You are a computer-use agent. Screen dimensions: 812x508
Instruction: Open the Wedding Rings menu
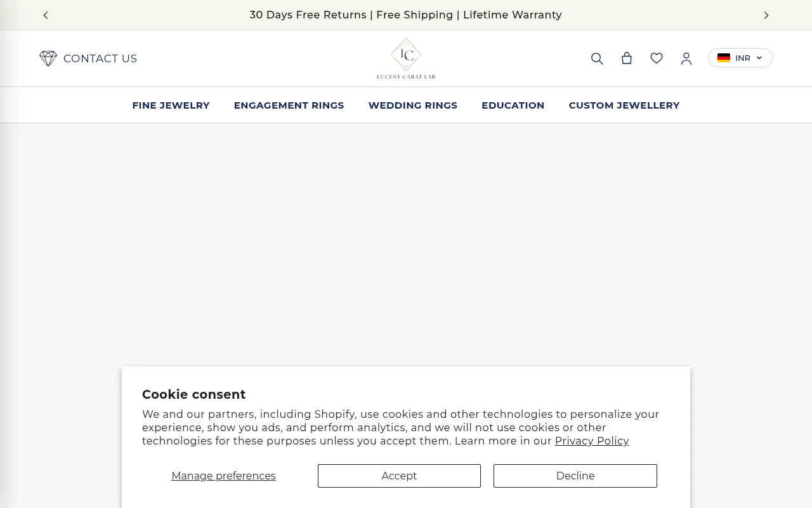[x=413, y=105]
